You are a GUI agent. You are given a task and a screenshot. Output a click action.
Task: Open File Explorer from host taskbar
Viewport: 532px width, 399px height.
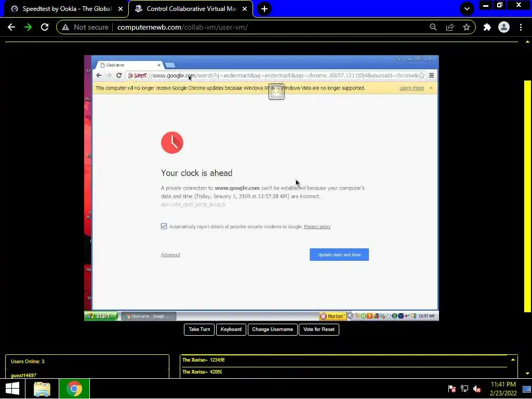(42, 389)
